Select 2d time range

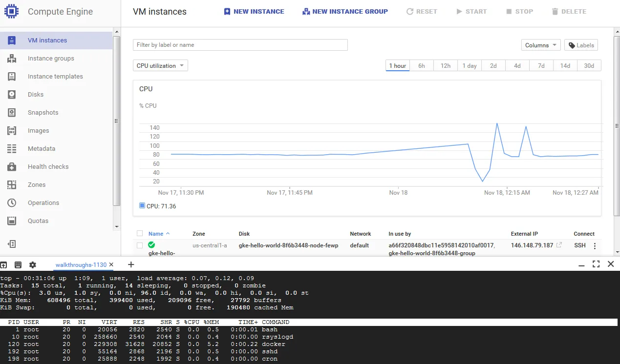pyautogui.click(x=493, y=66)
